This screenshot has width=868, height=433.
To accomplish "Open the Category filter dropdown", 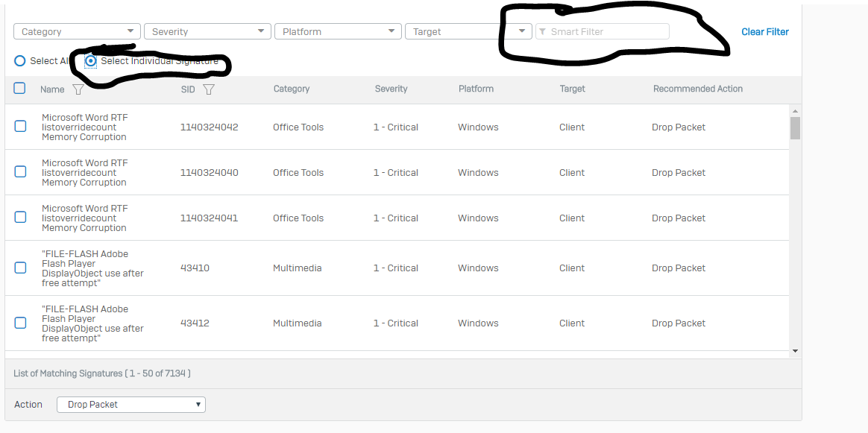I will point(77,31).
